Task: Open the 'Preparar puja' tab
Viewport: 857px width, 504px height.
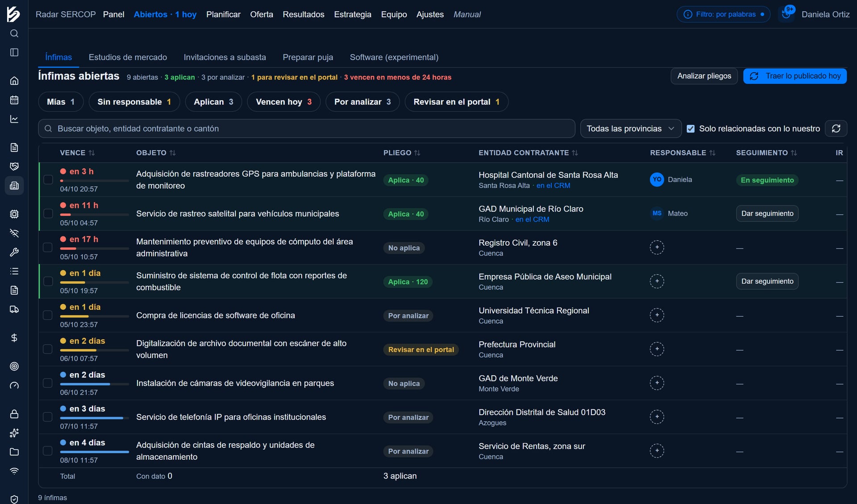Action: 308,57
